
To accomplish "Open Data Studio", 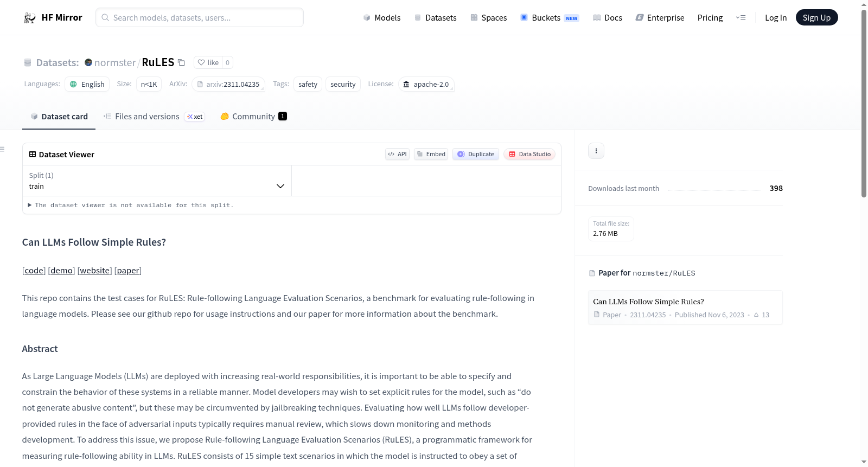I will pyautogui.click(x=529, y=154).
